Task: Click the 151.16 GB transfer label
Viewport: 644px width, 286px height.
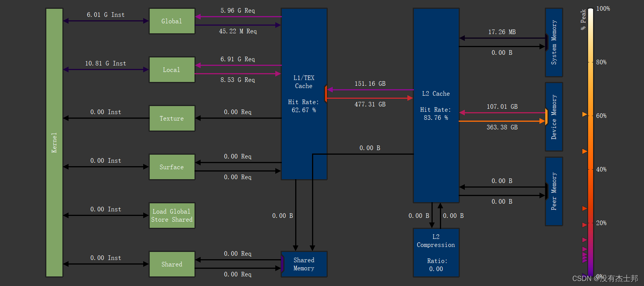Action: pyautogui.click(x=370, y=83)
